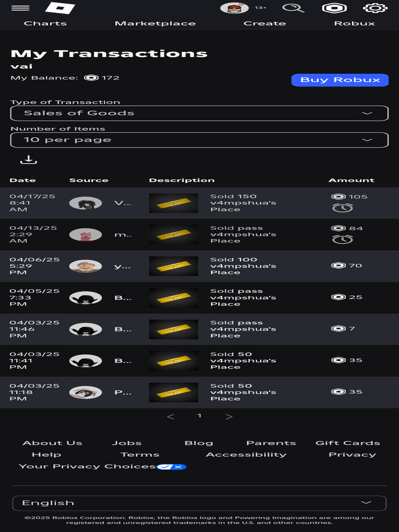This screenshot has height=532, width=399.
Task: Open buyer avatar on 04/17/25 transaction
Action: tap(86, 203)
